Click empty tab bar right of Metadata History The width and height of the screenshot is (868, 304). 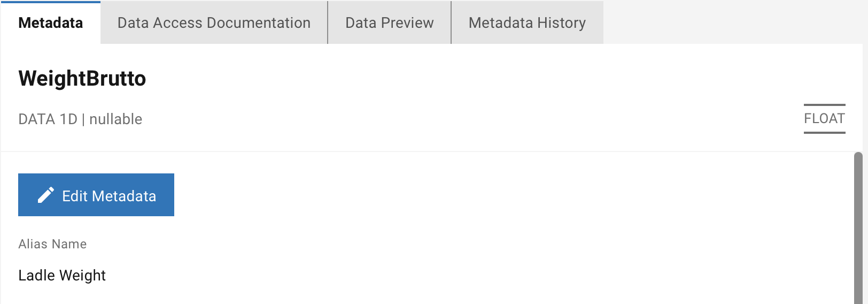pyautogui.click(x=732, y=22)
